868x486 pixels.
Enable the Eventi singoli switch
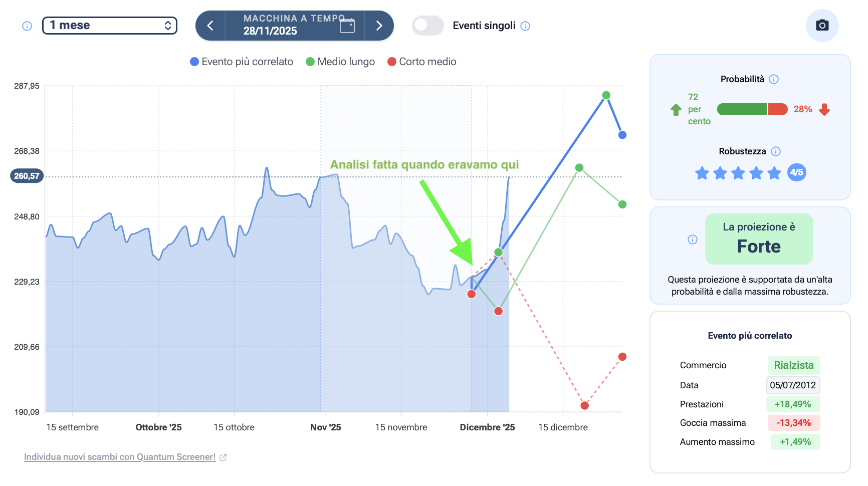(x=427, y=26)
